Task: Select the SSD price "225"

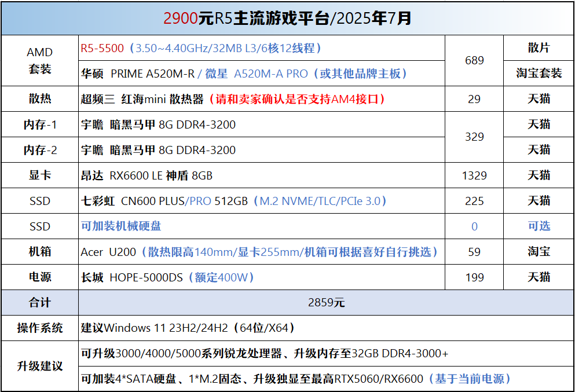Action: [474, 201]
